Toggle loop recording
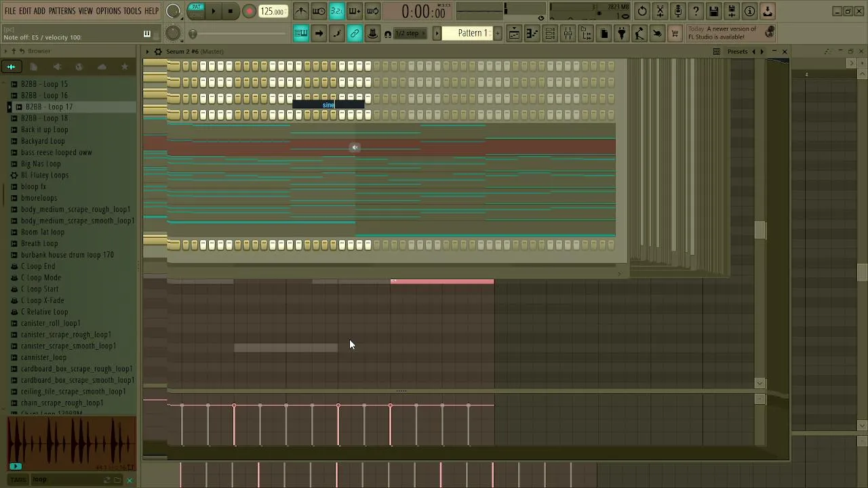The image size is (868, 488). pos(372,11)
